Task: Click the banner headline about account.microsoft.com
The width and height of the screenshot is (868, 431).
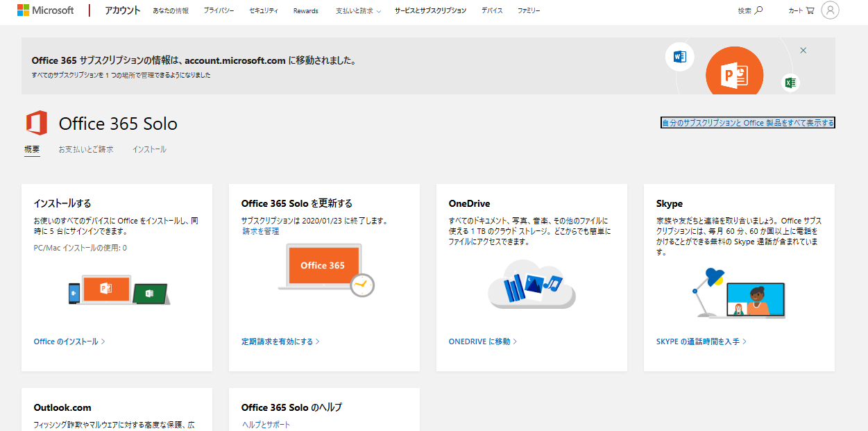Action: coord(194,60)
